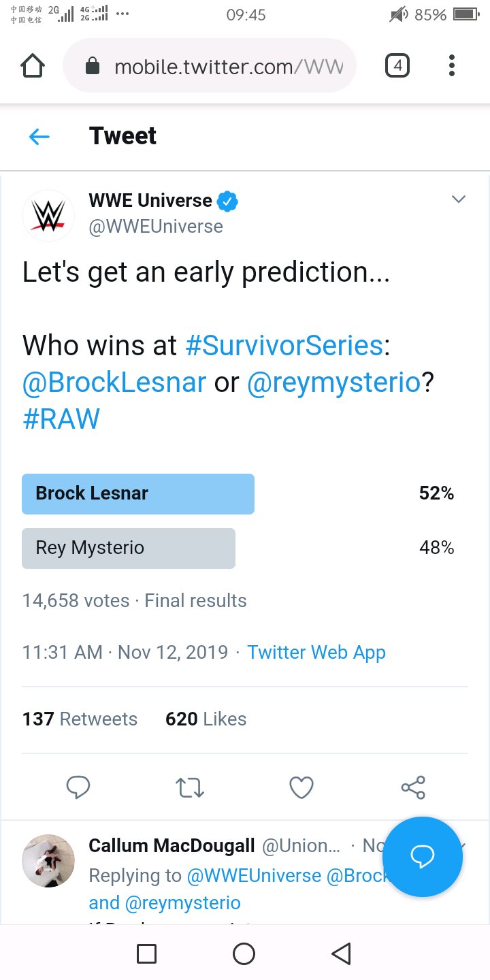Open the @reymysterio mention in the tweet
This screenshot has width=490, height=980.
coord(333,382)
